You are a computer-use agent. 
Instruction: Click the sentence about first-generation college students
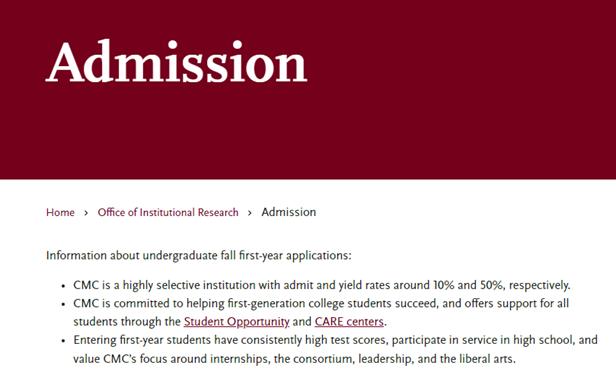pos(321,313)
